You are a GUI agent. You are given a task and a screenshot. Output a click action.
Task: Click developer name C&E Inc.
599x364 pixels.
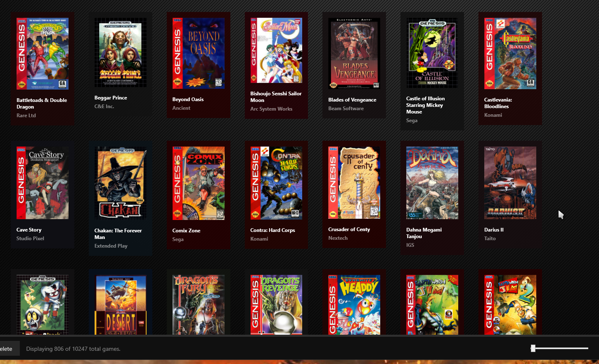pyautogui.click(x=104, y=106)
